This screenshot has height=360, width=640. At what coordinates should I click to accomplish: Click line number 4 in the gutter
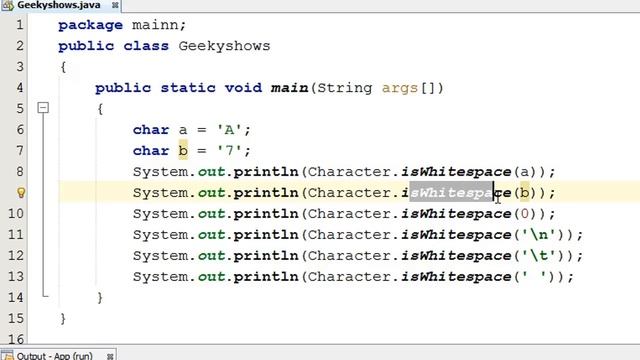[20, 88]
